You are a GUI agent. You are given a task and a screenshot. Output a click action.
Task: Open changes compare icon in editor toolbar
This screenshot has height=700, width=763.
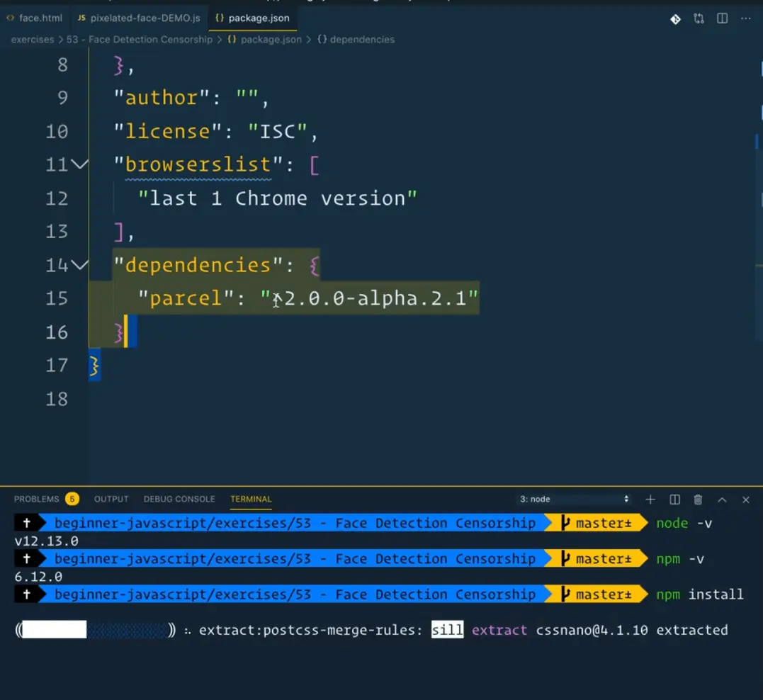(699, 19)
